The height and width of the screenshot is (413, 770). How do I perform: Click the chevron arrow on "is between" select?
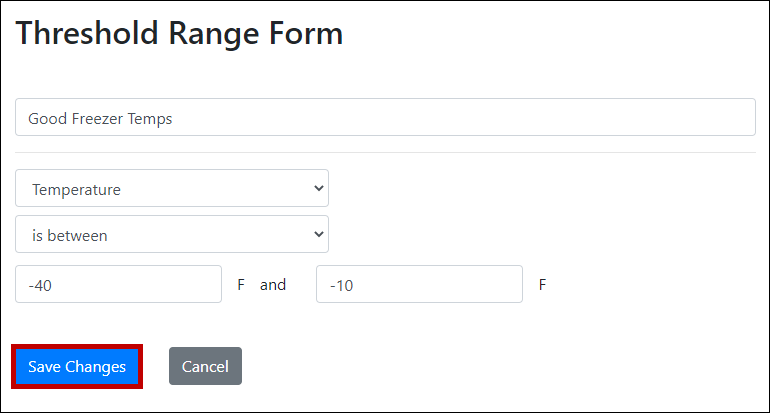(319, 235)
